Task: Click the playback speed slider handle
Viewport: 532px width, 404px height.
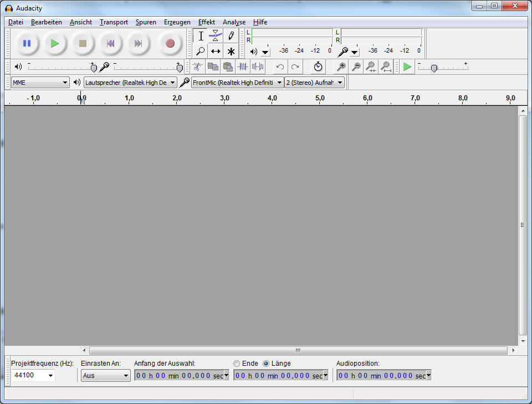Action: [x=434, y=68]
